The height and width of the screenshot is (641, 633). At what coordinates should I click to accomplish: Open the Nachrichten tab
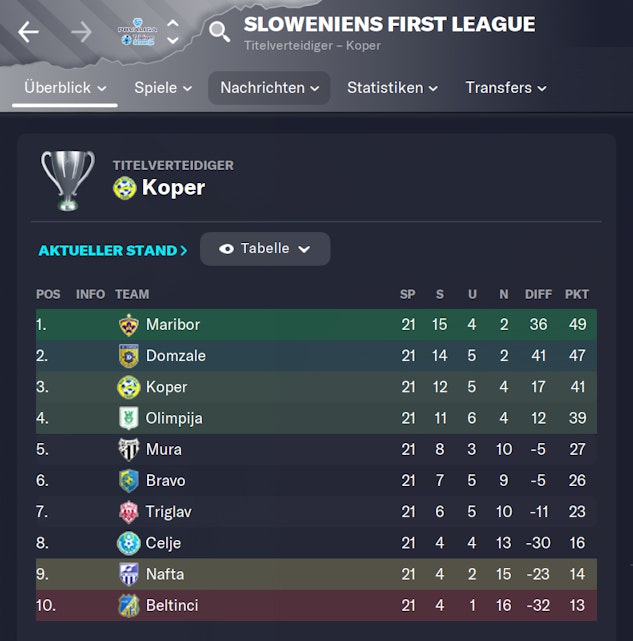point(269,88)
